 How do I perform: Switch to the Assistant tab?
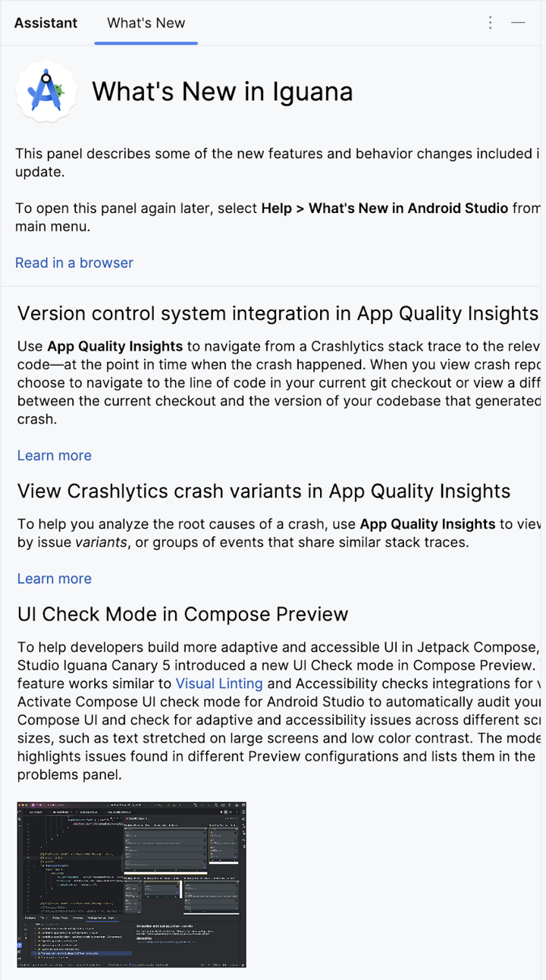tap(45, 23)
